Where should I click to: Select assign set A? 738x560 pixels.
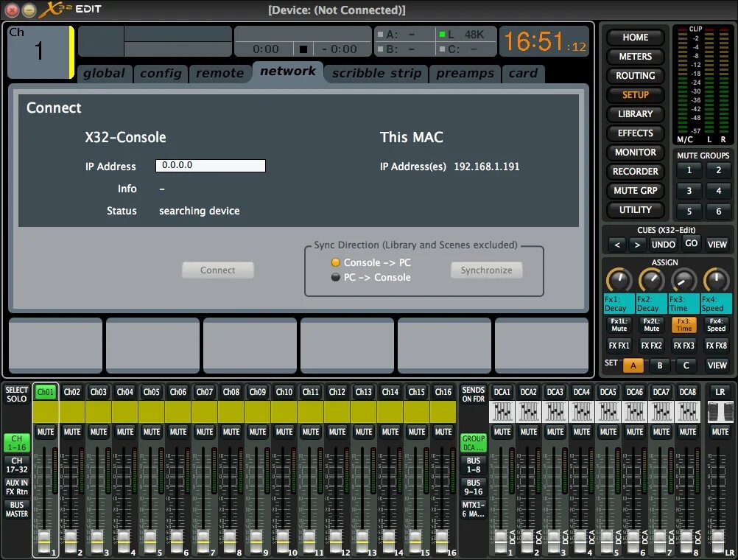pyautogui.click(x=633, y=365)
